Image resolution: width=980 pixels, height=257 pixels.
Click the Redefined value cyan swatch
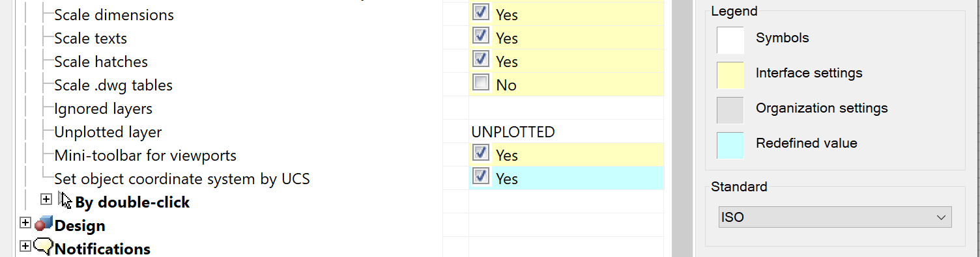730,145
